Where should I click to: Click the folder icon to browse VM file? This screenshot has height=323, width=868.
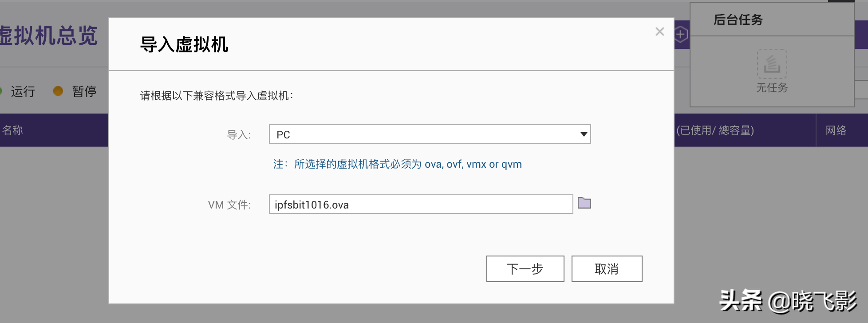pyautogui.click(x=584, y=203)
